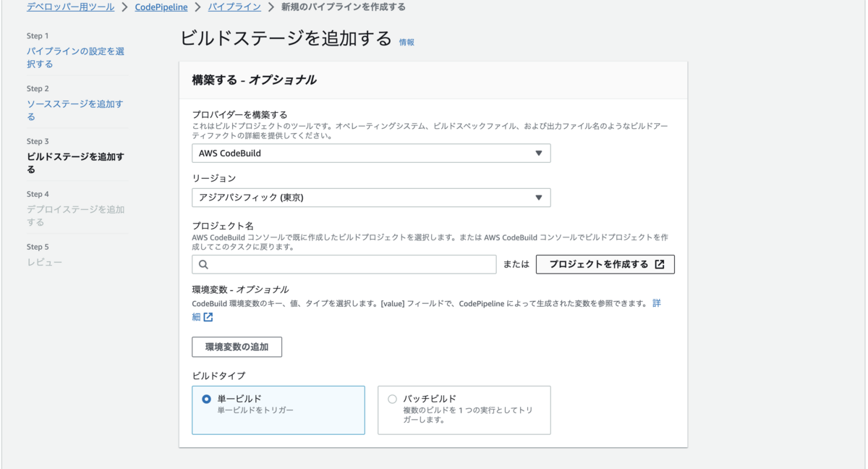
Task: Click external-link icon on プロジェクトを作成する
Action: click(x=660, y=264)
